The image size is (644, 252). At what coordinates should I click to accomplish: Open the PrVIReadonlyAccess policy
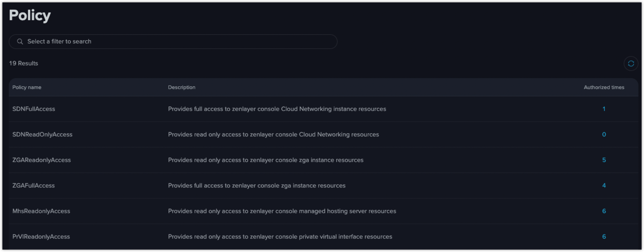coord(41,237)
